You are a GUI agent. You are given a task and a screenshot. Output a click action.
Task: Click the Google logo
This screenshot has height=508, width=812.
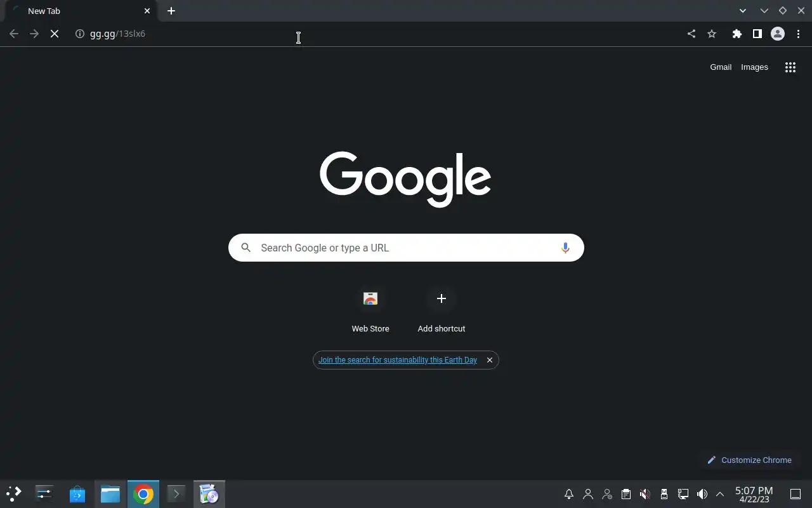[405, 179]
